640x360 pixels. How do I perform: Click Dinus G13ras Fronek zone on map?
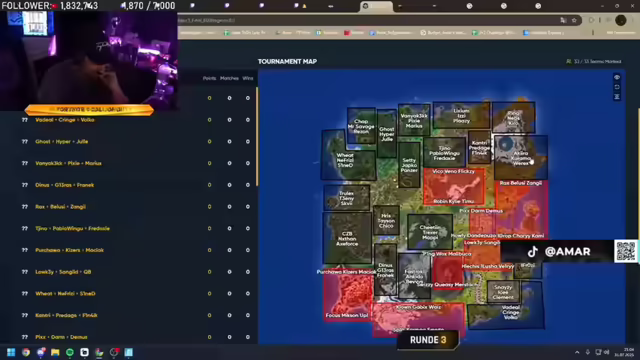pos(385,270)
